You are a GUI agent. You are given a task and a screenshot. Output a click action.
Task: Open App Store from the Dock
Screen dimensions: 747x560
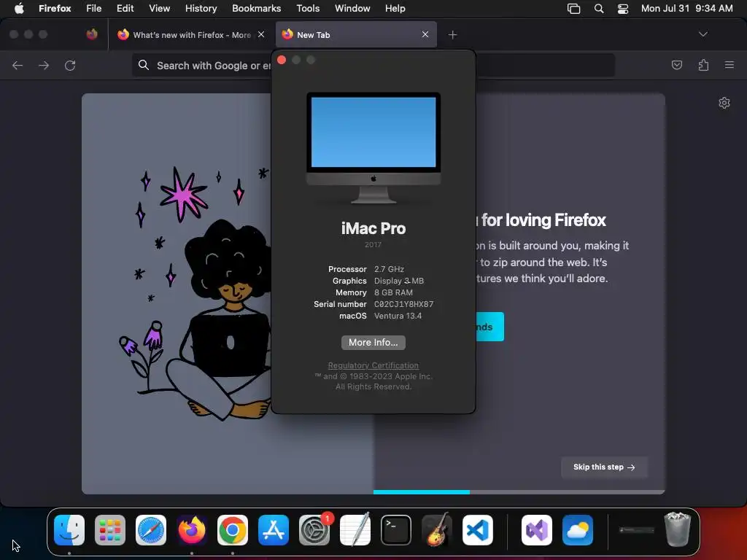coord(274,530)
